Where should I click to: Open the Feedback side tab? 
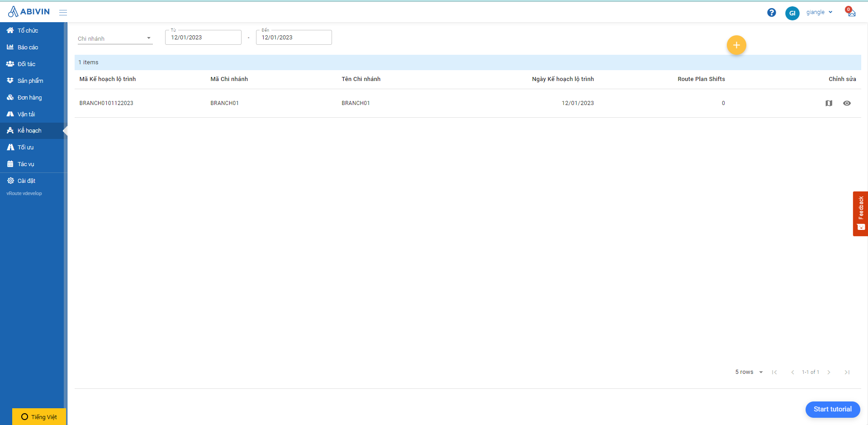coord(861,214)
